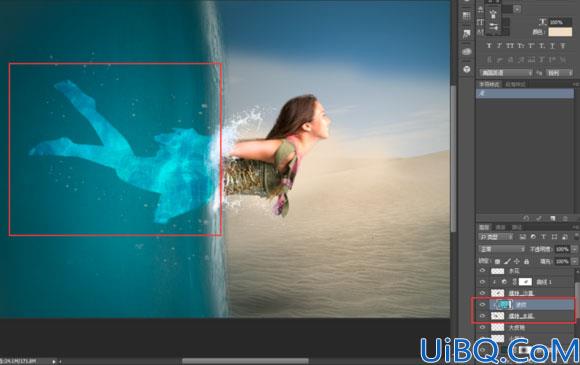Open the Fill slider dropdown arrow
Viewport: 580px width, 365px height.
click(x=574, y=261)
